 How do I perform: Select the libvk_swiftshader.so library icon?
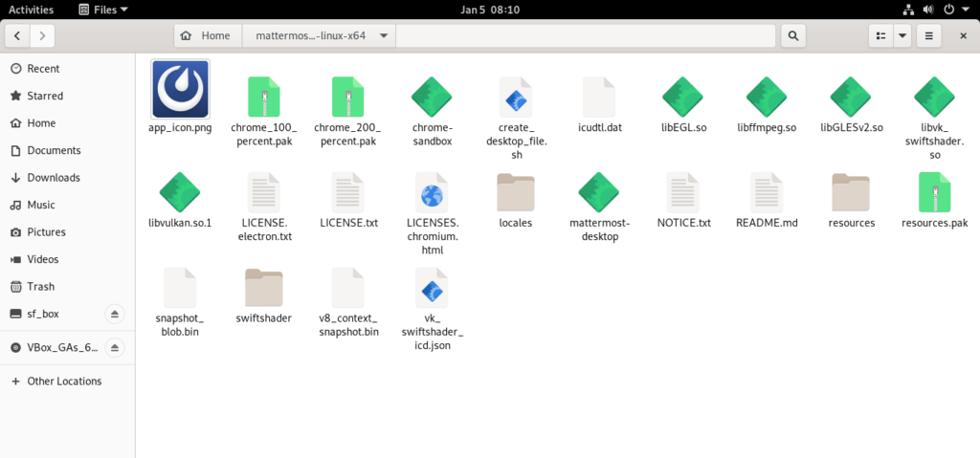click(934, 97)
